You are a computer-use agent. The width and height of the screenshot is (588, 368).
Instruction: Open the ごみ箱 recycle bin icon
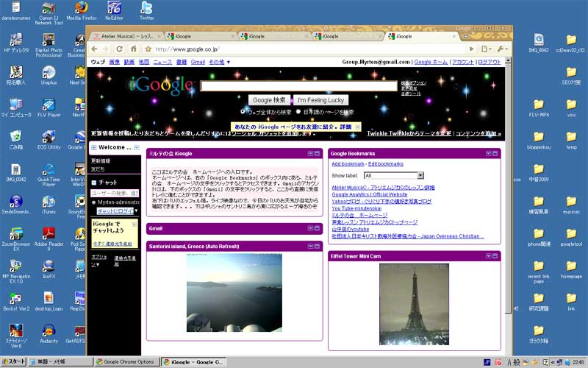pyautogui.click(x=15, y=140)
